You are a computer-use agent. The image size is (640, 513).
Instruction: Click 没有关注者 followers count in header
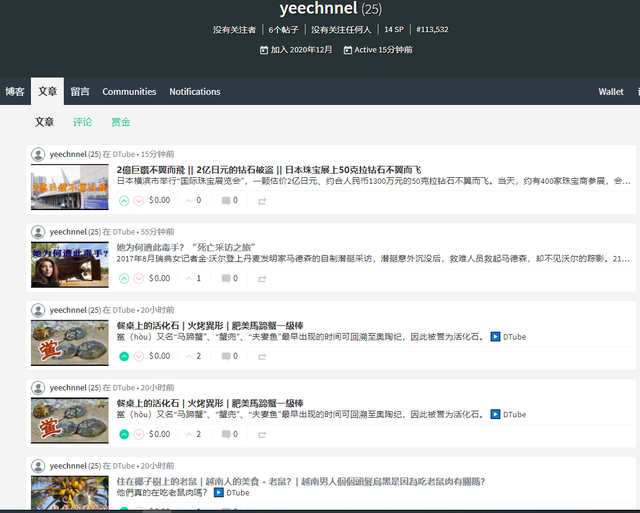click(x=234, y=29)
